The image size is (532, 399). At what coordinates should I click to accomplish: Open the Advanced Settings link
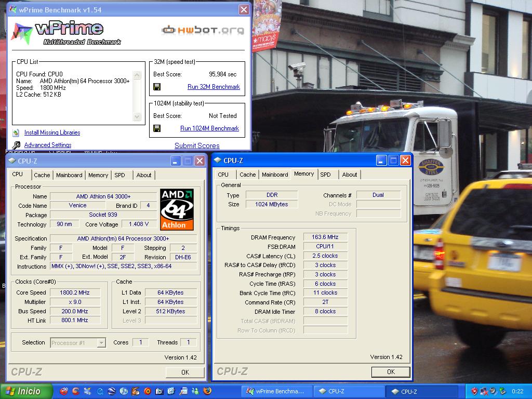[48, 145]
